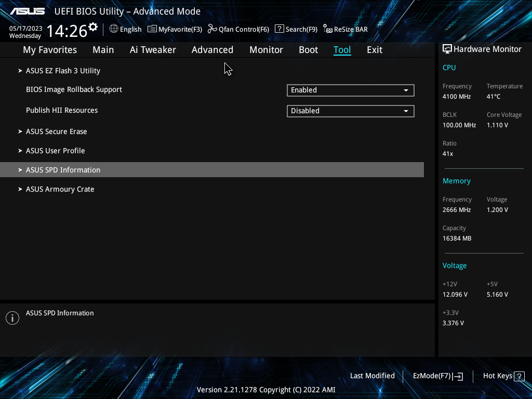
Task: Open ASUS EZ Flash 3 Utility
Action: pyautogui.click(x=63, y=71)
